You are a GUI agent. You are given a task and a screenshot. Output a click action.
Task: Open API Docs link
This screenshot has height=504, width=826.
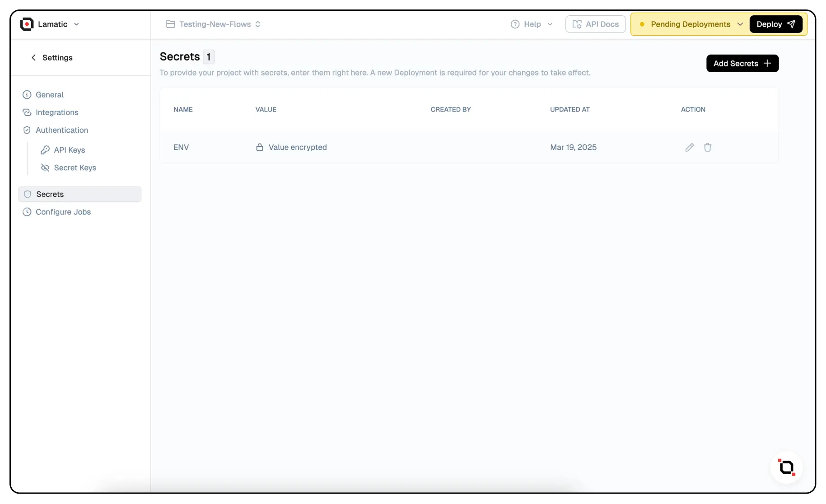pyautogui.click(x=595, y=24)
